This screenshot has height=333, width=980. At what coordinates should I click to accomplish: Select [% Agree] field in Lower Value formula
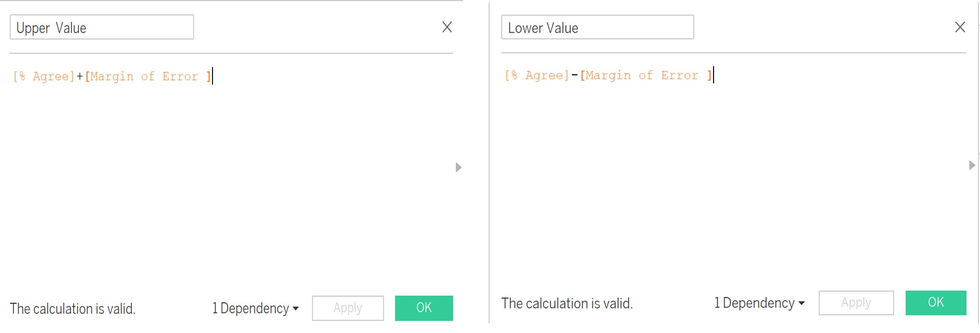[x=537, y=75]
